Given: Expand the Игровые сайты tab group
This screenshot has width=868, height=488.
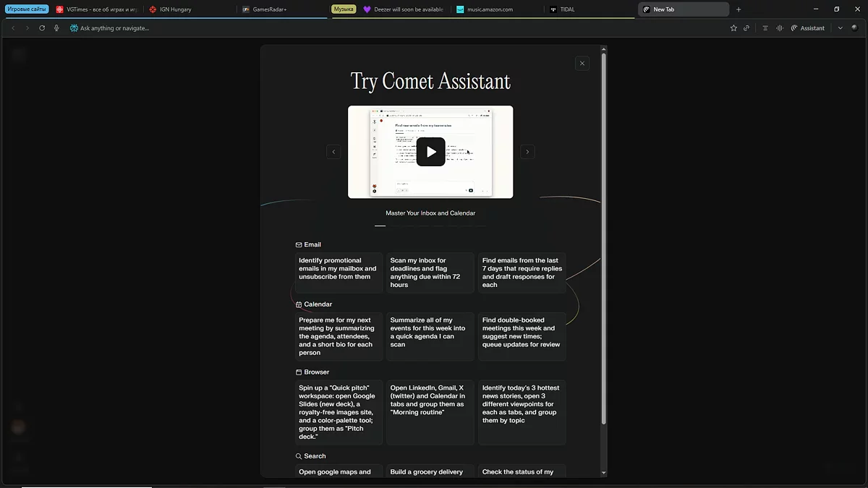Looking at the screenshot, I should 27,9.
